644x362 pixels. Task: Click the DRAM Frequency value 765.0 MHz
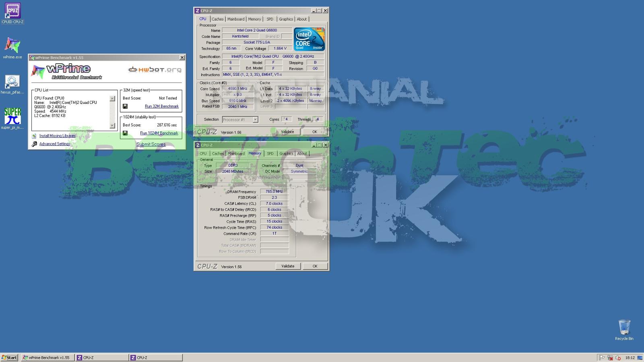point(275,192)
